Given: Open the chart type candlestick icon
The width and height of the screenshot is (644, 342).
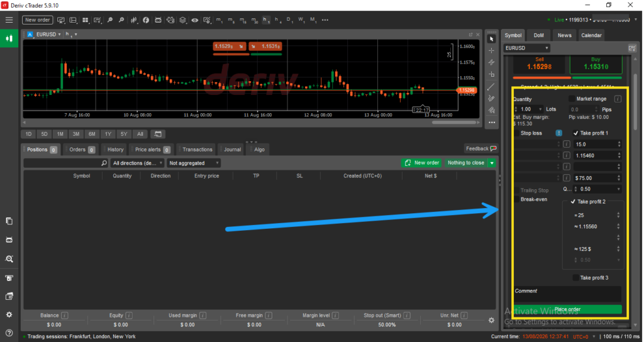Looking at the screenshot, I should coord(134,19).
